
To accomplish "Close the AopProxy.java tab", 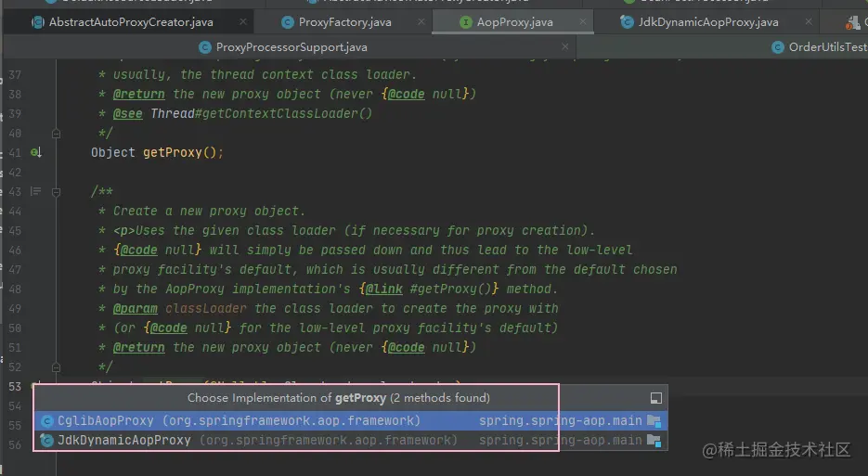I will coord(582,21).
